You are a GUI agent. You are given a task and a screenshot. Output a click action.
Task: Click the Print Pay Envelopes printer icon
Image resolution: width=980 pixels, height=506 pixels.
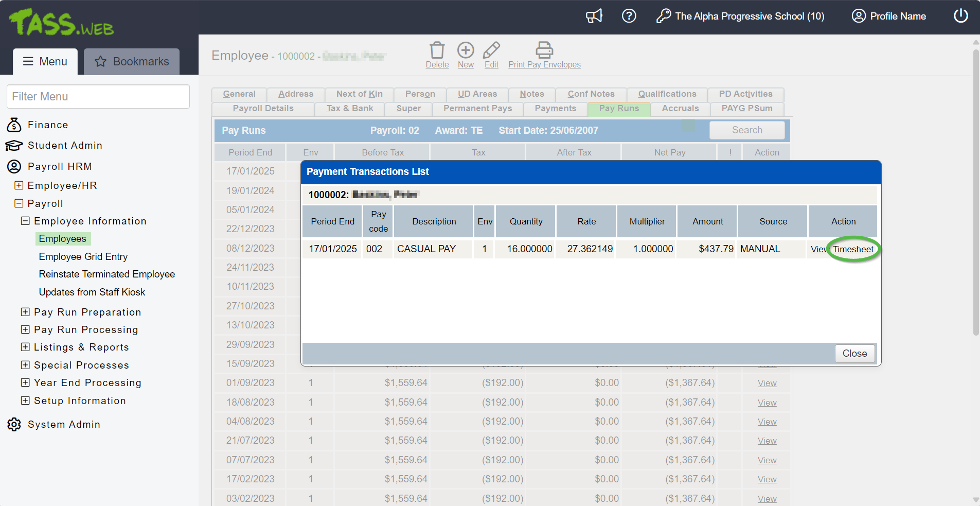coord(544,50)
